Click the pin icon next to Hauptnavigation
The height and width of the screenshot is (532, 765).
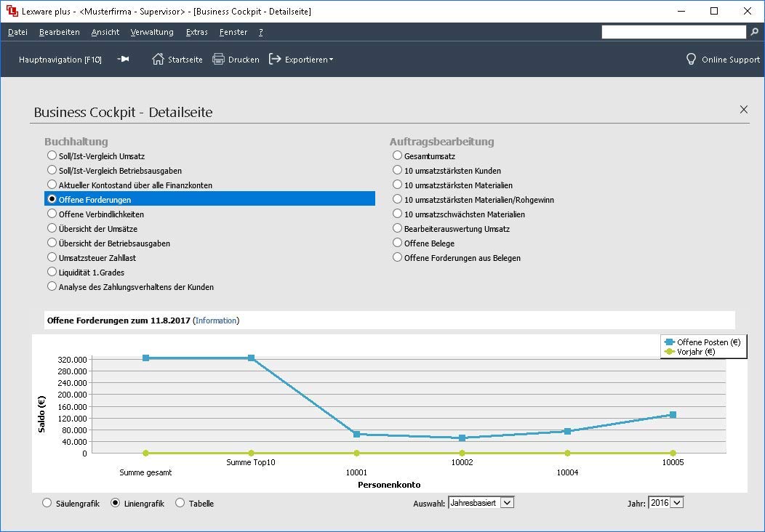(124, 59)
